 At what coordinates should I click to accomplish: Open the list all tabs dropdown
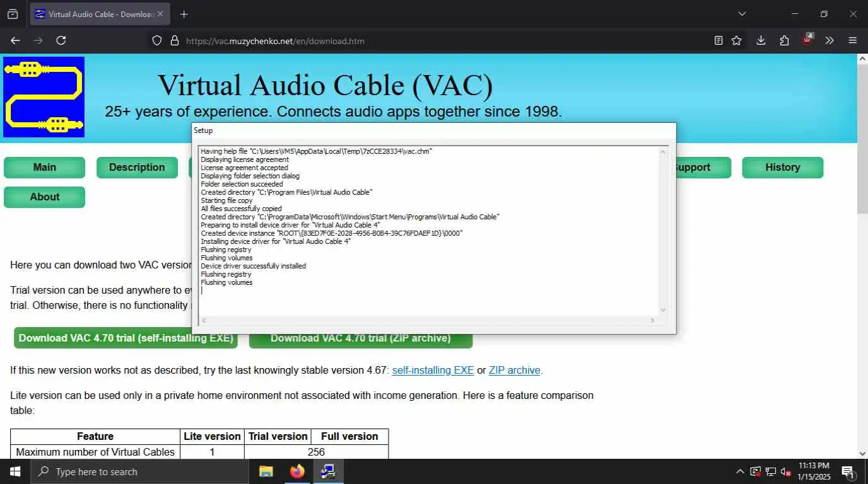coord(742,14)
